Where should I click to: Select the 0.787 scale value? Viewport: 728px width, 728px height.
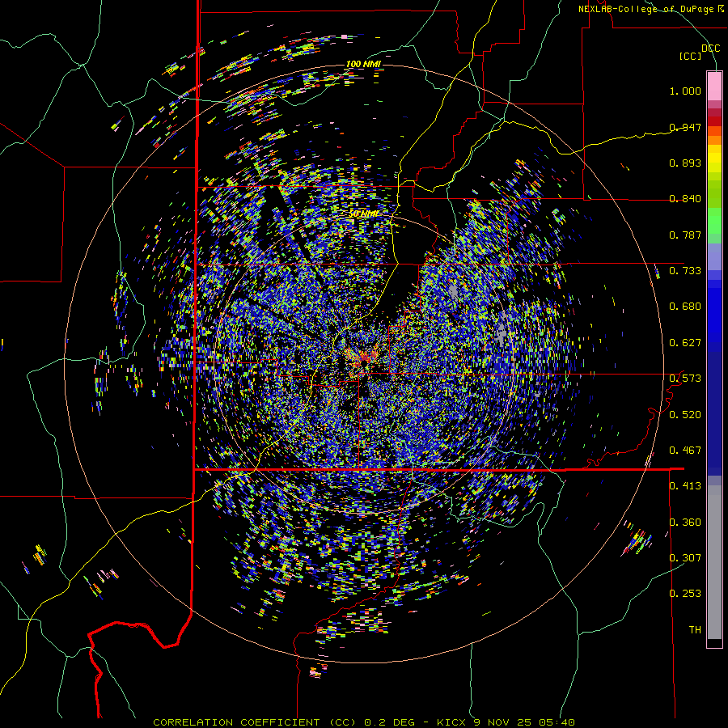[685, 235]
